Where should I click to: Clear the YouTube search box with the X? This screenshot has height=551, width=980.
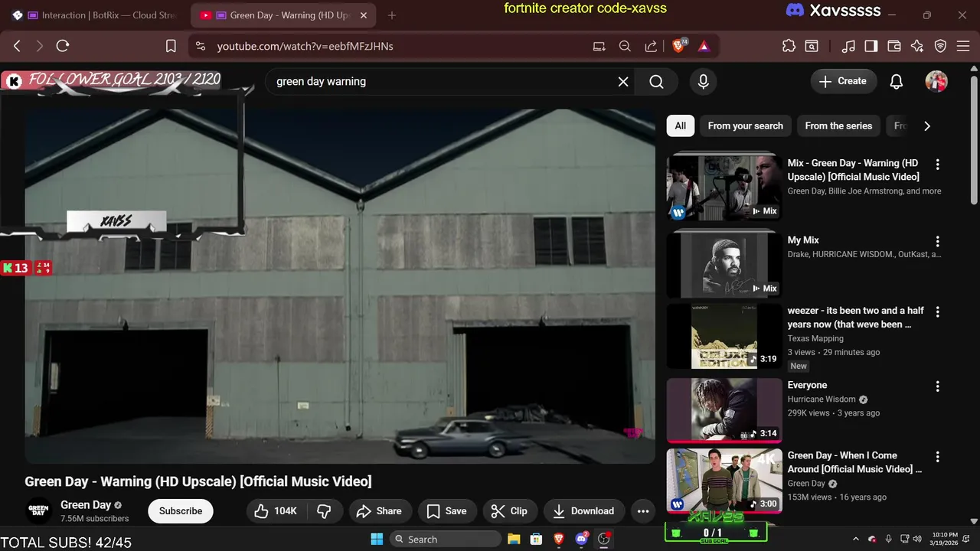click(x=623, y=81)
